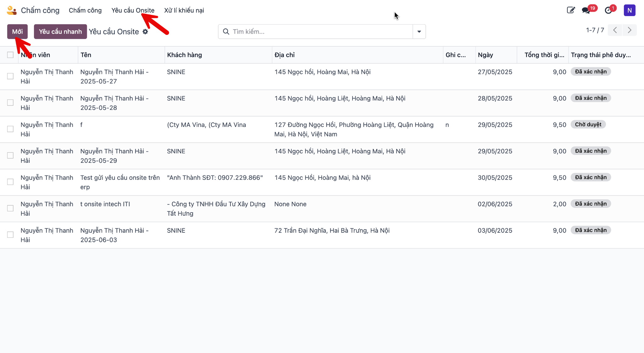
Task: Open record Nguyễn Thị Thanh Hải - 2025-05-27
Action: 114,77
